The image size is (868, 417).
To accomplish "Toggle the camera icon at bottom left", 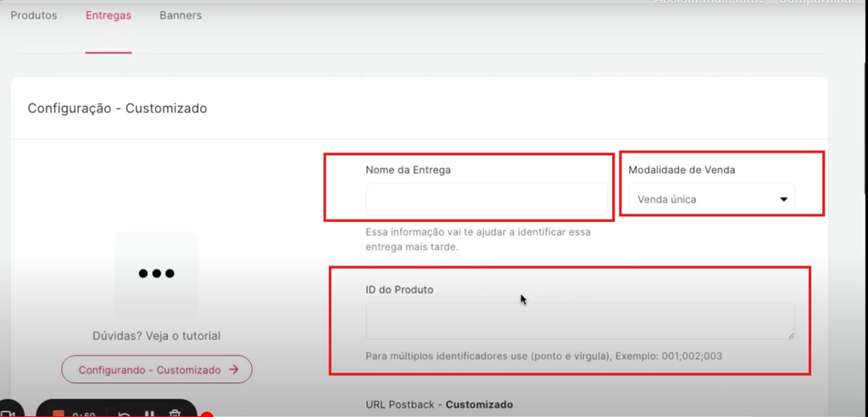I will (8, 414).
